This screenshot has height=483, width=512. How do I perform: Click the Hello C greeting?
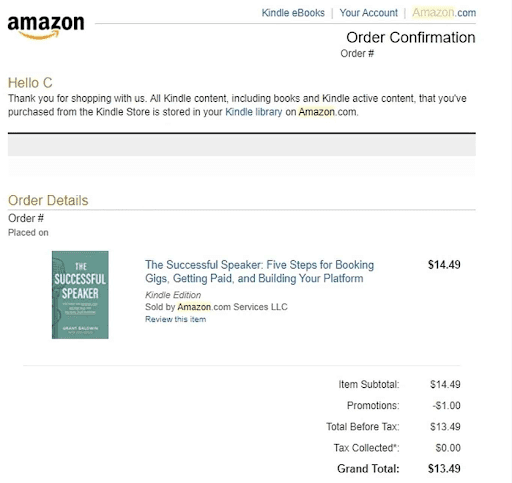pos(30,83)
